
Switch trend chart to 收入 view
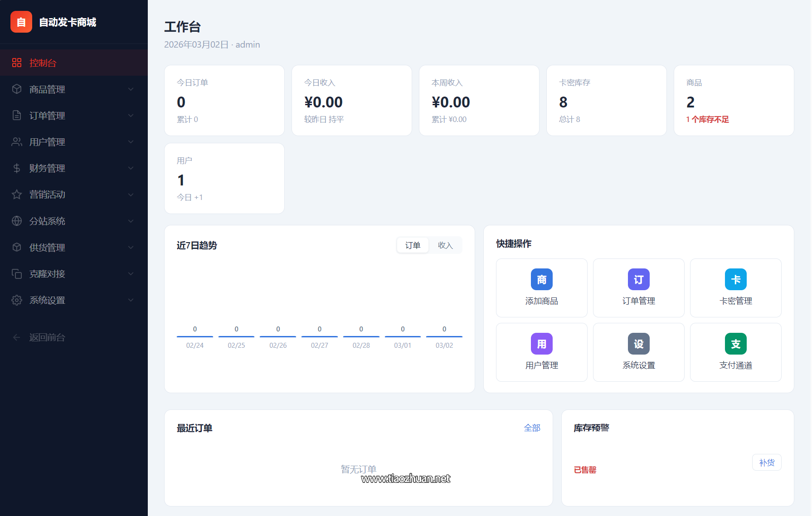445,245
